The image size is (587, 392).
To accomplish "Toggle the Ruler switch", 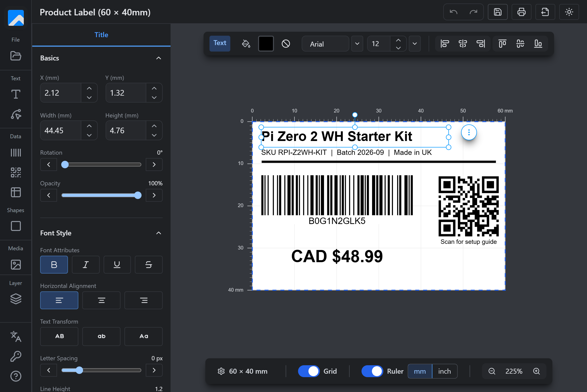I will [x=372, y=371].
